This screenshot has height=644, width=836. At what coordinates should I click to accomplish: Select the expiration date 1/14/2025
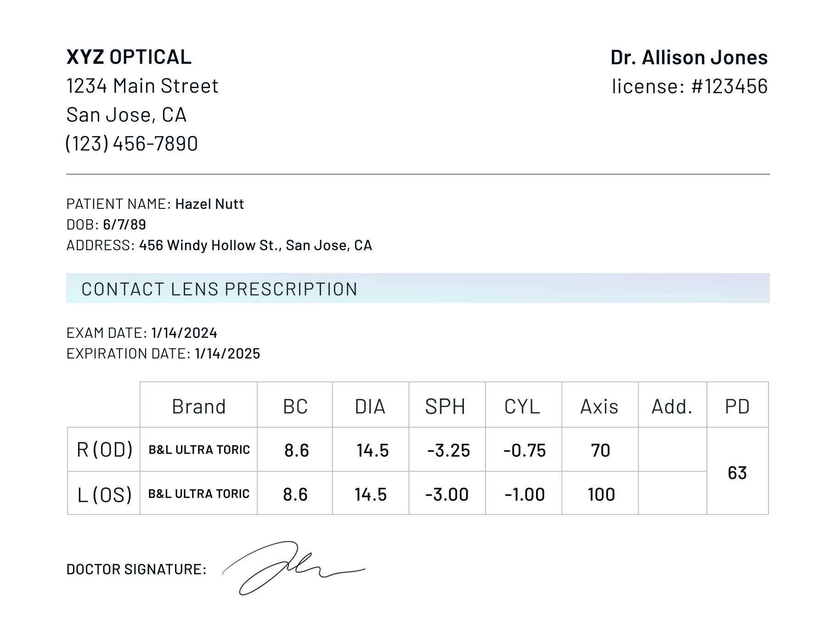click(227, 353)
